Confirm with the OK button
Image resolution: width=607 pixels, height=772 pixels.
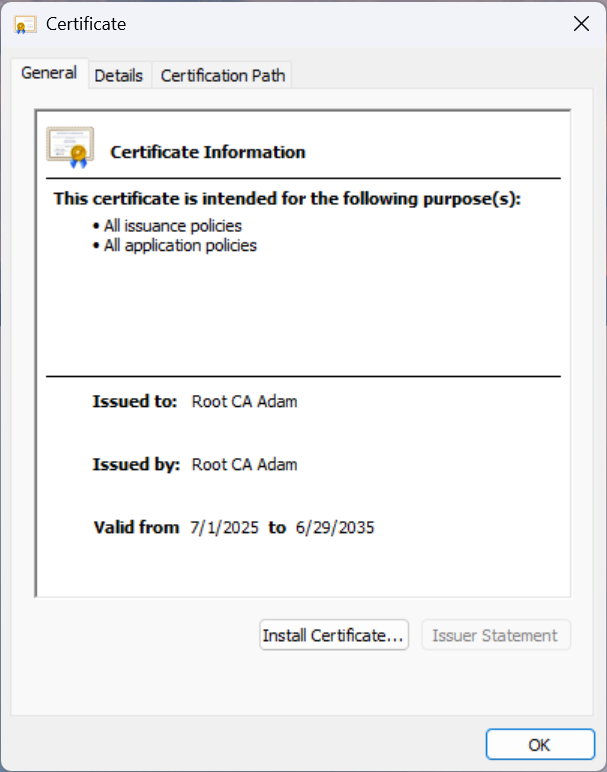[540, 744]
